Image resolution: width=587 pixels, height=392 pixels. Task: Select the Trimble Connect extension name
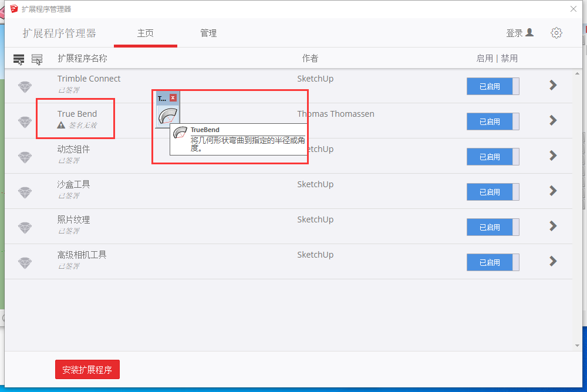89,79
